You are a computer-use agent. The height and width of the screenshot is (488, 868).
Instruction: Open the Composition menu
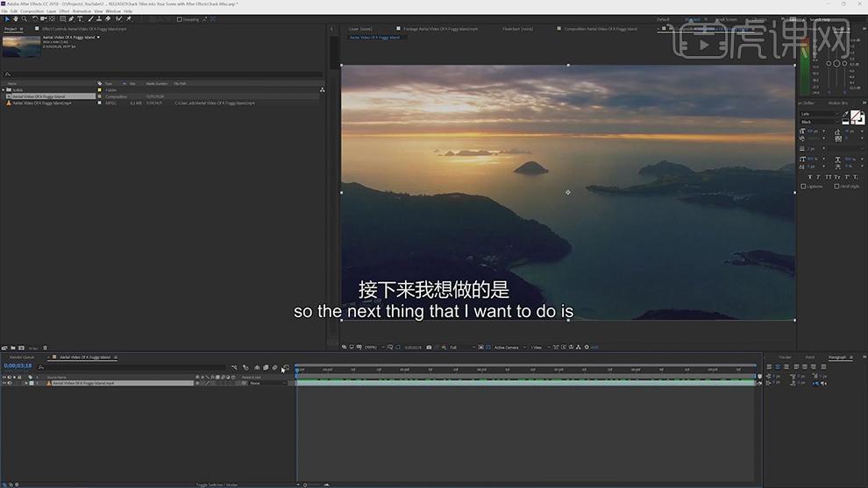pyautogui.click(x=32, y=11)
